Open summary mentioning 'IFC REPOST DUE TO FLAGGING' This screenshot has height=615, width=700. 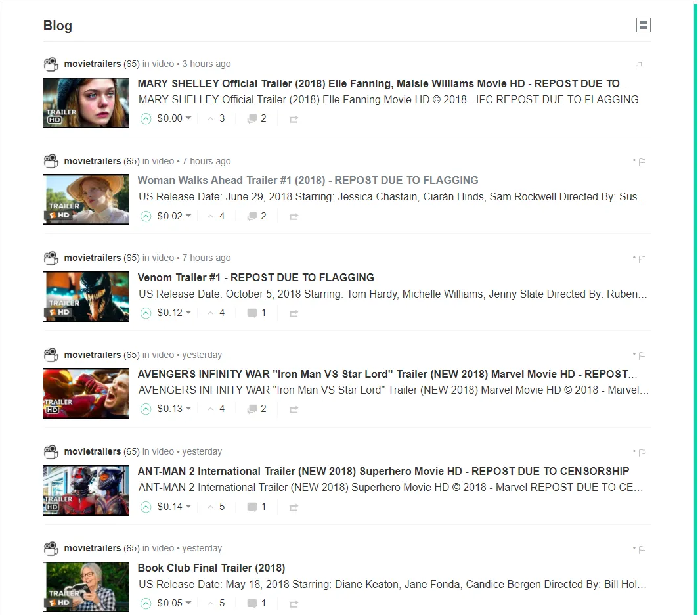tap(388, 100)
